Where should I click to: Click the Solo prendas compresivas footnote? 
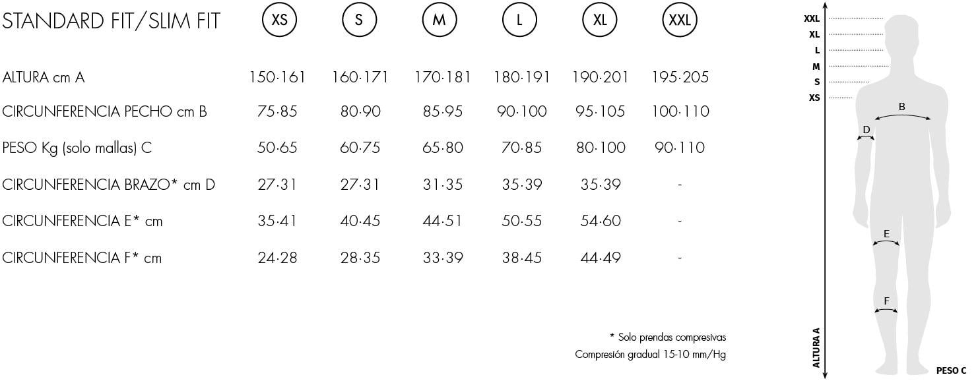pos(668,337)
